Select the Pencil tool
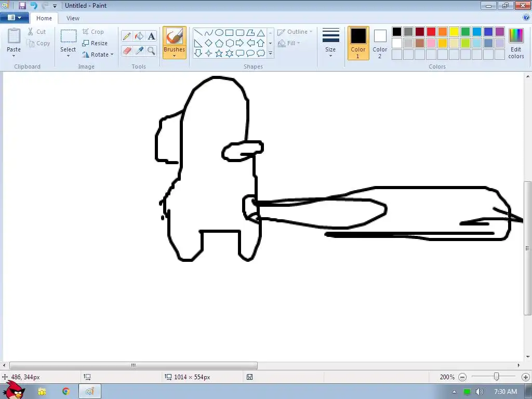Viewport: 532px width, 399px height. coord(127,36)
